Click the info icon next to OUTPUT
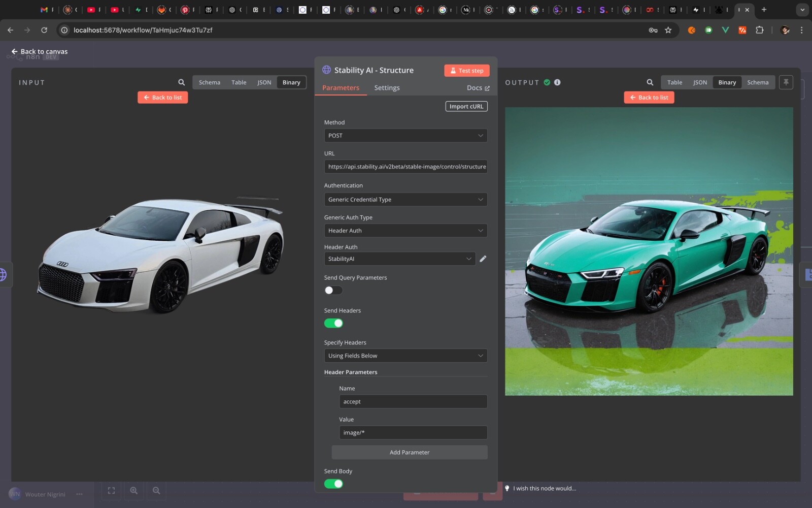This screenshot has width=812, height=508. click(557, 82)
